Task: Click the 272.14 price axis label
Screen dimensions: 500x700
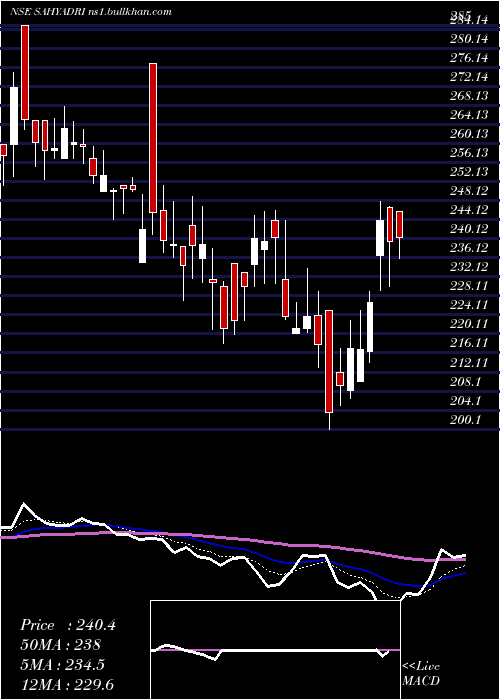Action: pos(469,77)
